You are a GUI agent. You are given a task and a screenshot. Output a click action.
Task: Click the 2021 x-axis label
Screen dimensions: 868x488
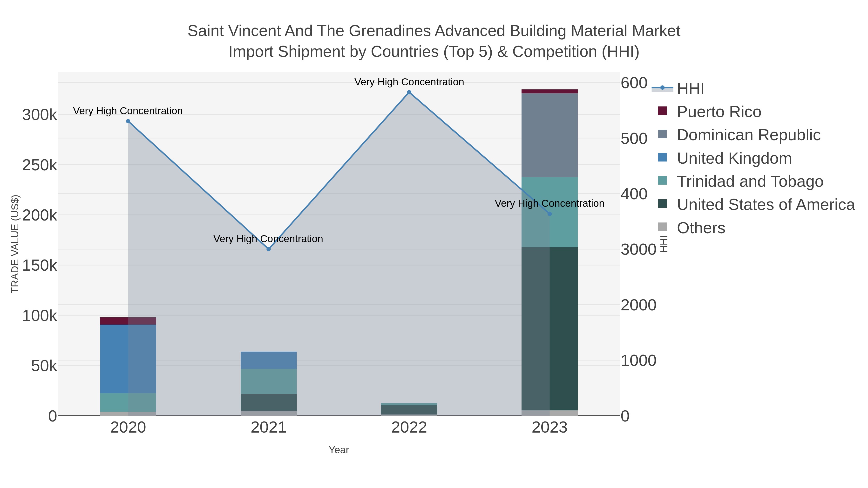click(x=269, y=428)
